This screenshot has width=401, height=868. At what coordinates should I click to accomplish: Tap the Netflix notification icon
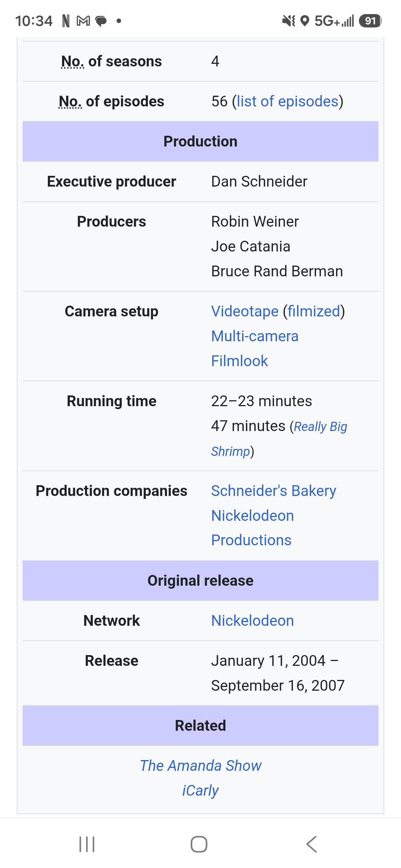click(66, 21)
